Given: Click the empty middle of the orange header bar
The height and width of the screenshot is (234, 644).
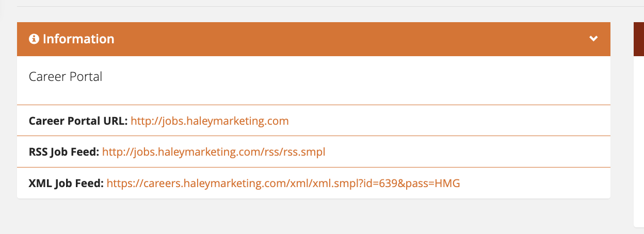Looking at the screenshot, I should coord(351,39).
